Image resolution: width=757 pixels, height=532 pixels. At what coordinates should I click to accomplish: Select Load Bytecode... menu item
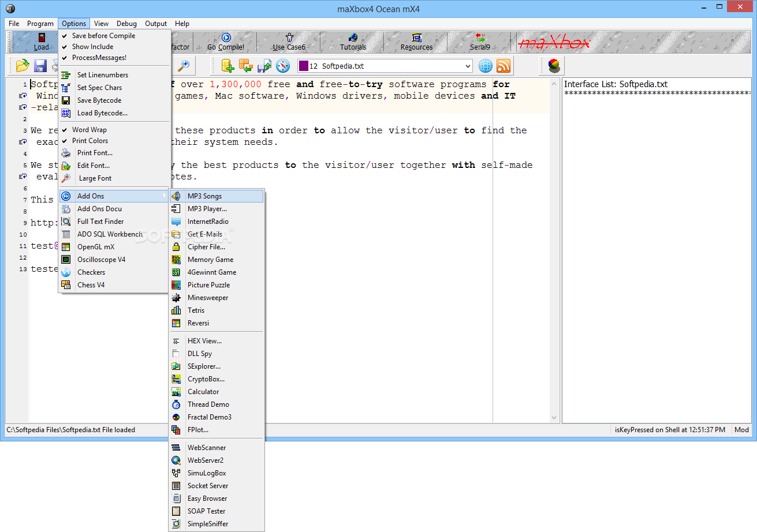[x=114, y=113]
